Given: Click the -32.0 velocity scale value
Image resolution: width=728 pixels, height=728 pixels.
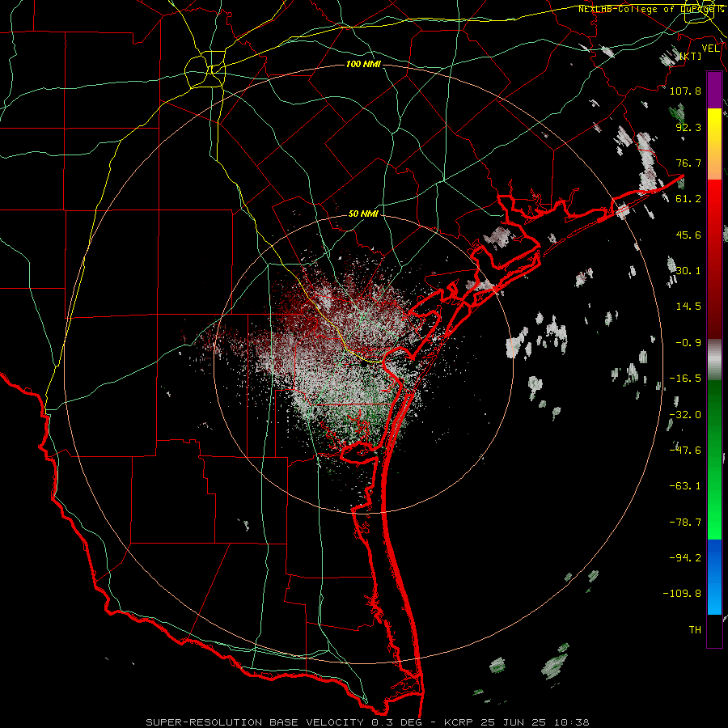Looking at the screenshot, I should coord(685,415).
